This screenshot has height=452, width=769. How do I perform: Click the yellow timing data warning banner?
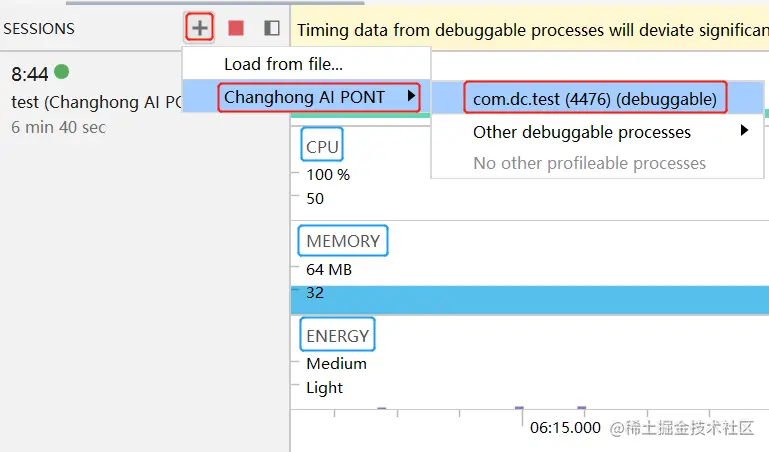click(530, 30)
